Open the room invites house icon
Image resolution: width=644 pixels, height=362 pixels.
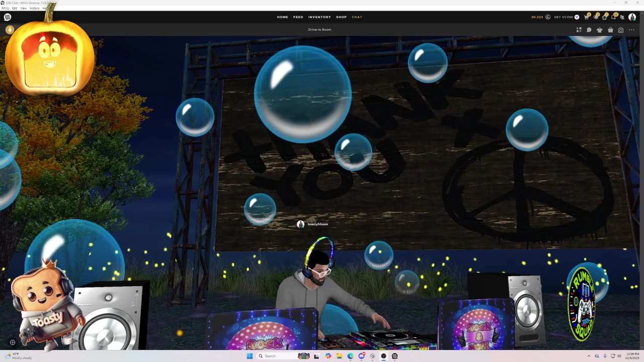click(x=605, y=17)
